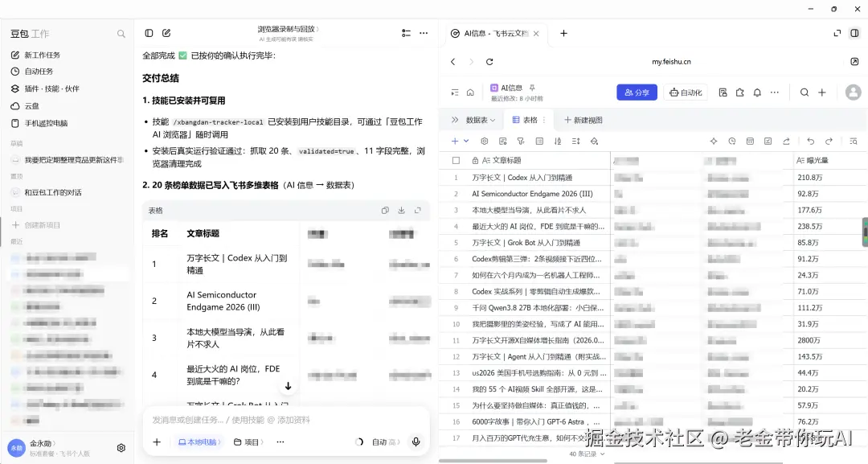
Task: Open search in Doubao sidebar
Action: (x=121, y=34)
